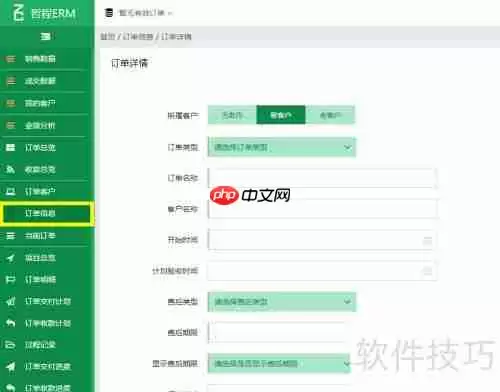Select the highlighted 订单信息 sidebar item
This screenshot has width=500, height=392.
tap(47, 213)
